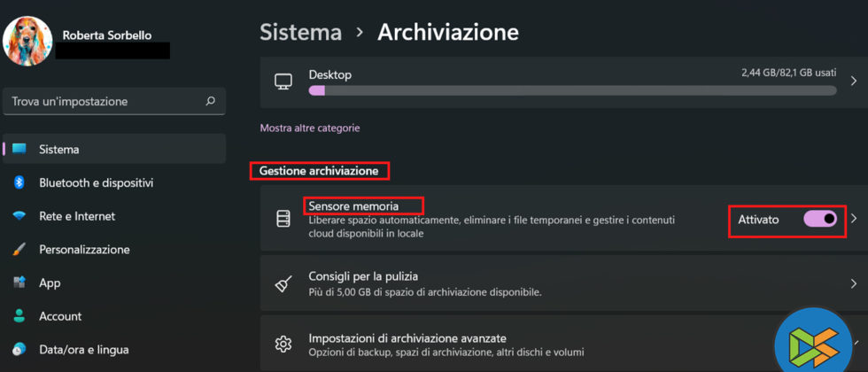This screenshot has height=372, width=868.
Task: Click the Bluetooth icon in sidebar
Action: (19, 182)
